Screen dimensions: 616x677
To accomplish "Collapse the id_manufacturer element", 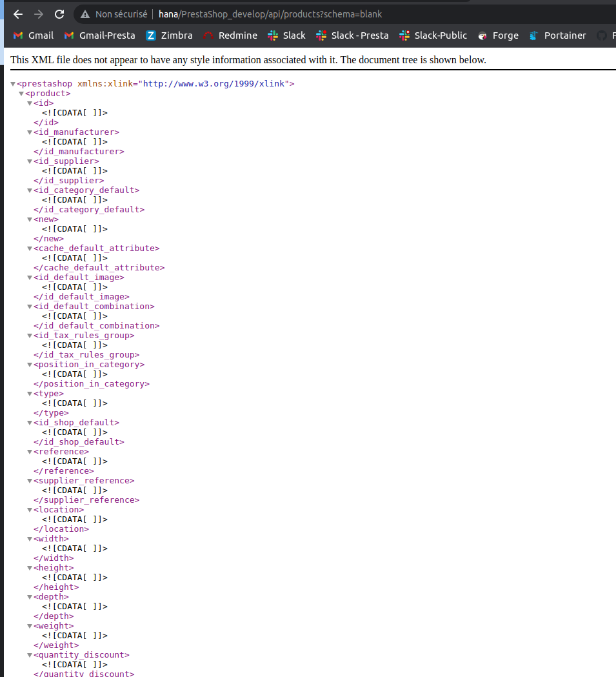I will pos(30,132).
